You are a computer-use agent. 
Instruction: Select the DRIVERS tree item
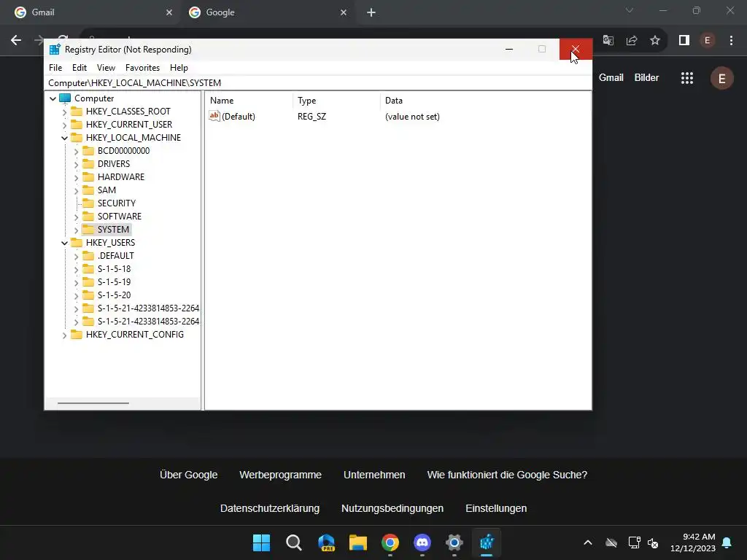click(113, 164)
